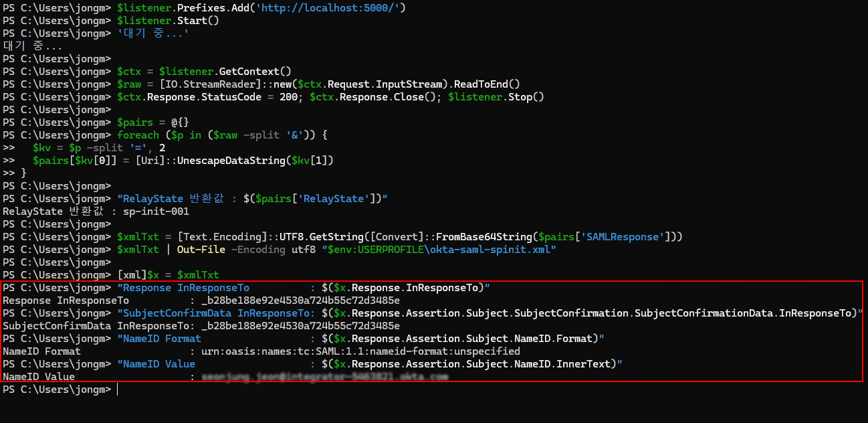Click the [xml]$x = $xmlTxt line
868x423 pixels.
pos(168,275)
